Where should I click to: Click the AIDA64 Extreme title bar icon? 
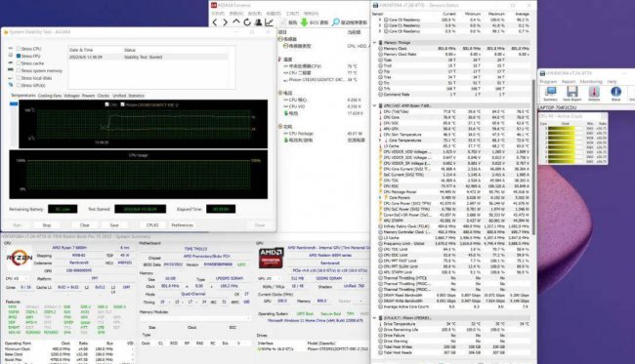[x=213, y=5]
